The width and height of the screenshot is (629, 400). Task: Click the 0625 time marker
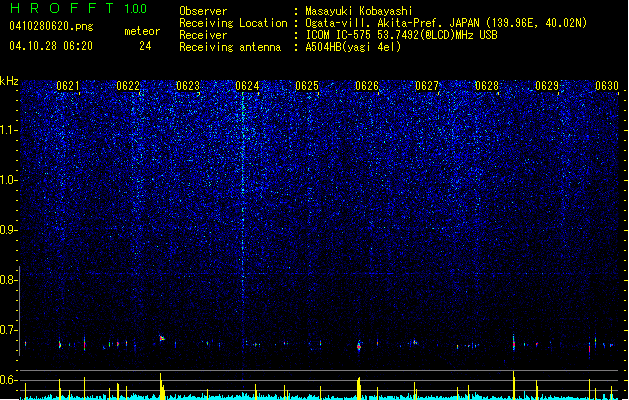(307, 86)
